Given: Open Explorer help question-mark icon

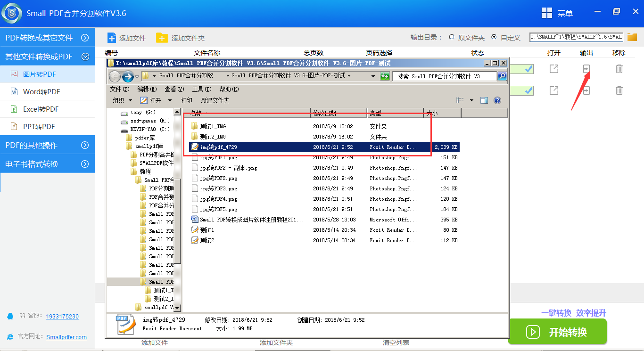Looking at the screenshot, I should point(497,100).
